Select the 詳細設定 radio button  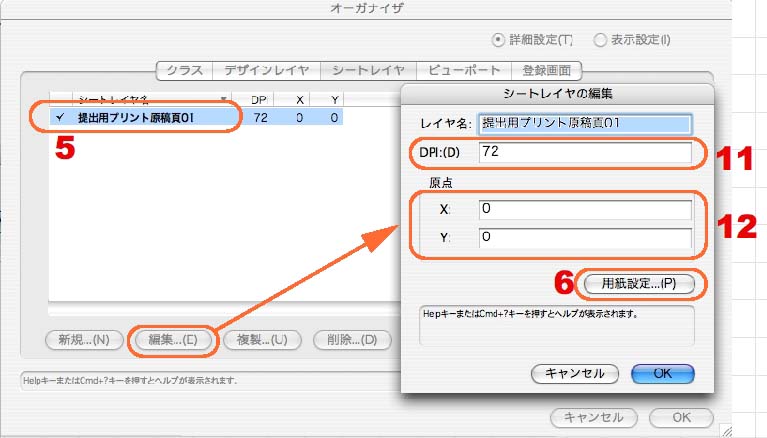pos(498,41)
